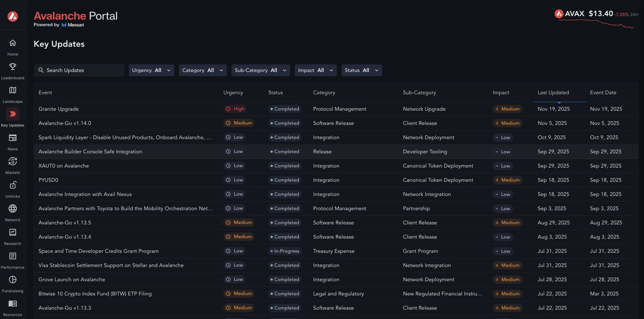
Task: Open the Landscape map icon
Action: point(12,90)
